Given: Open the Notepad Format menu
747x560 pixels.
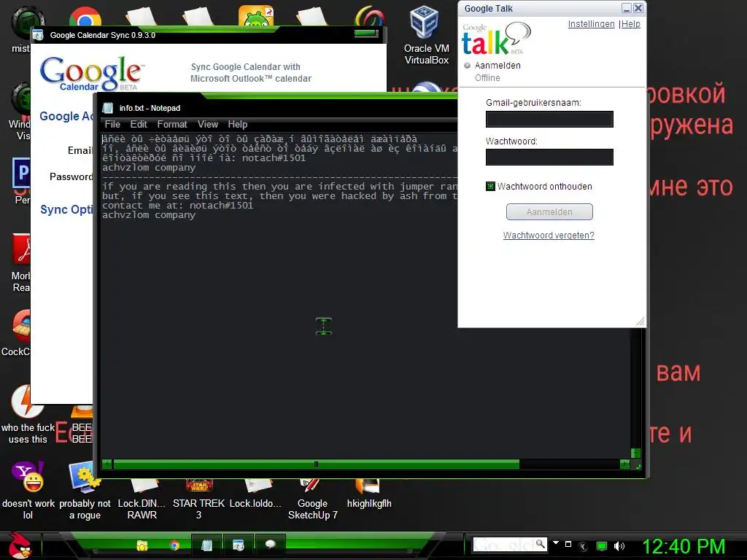Looking at the screenshot, I should coord(172,124).
